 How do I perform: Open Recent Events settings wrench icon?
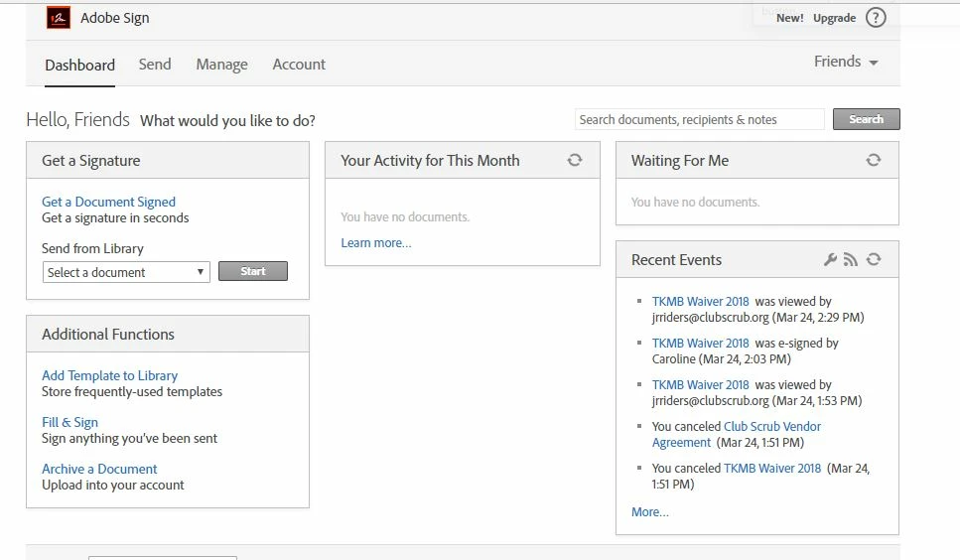click(x=830, y=259)
